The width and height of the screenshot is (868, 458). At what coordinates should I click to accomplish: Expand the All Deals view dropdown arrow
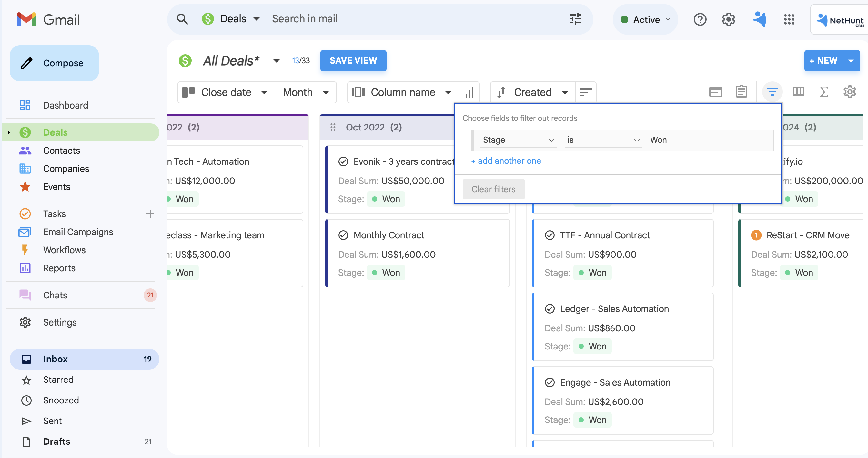(x=276, y=61)
